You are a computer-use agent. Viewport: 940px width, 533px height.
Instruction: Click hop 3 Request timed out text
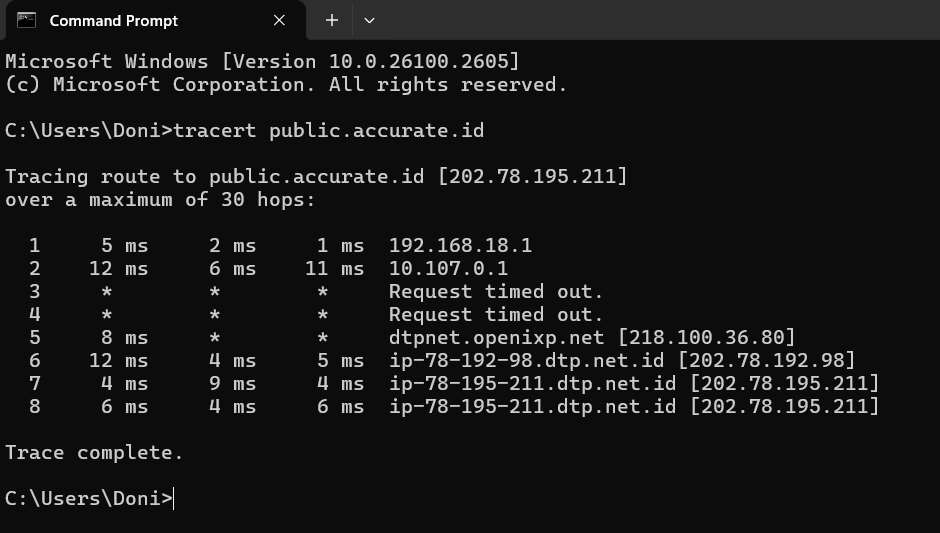coord(496,291)
